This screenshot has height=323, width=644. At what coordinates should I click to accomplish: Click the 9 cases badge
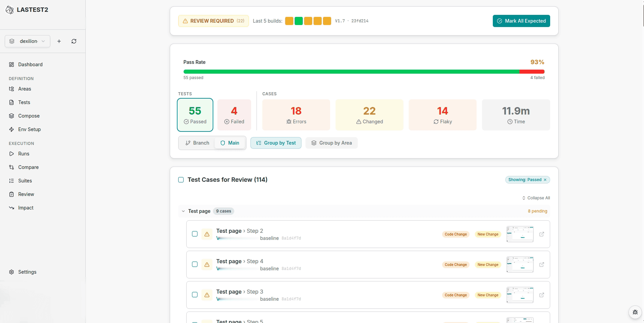coord(224,211)
